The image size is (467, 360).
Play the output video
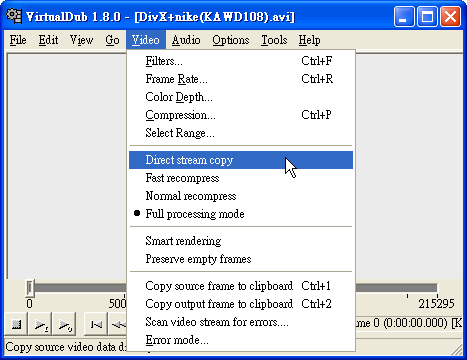65,323
